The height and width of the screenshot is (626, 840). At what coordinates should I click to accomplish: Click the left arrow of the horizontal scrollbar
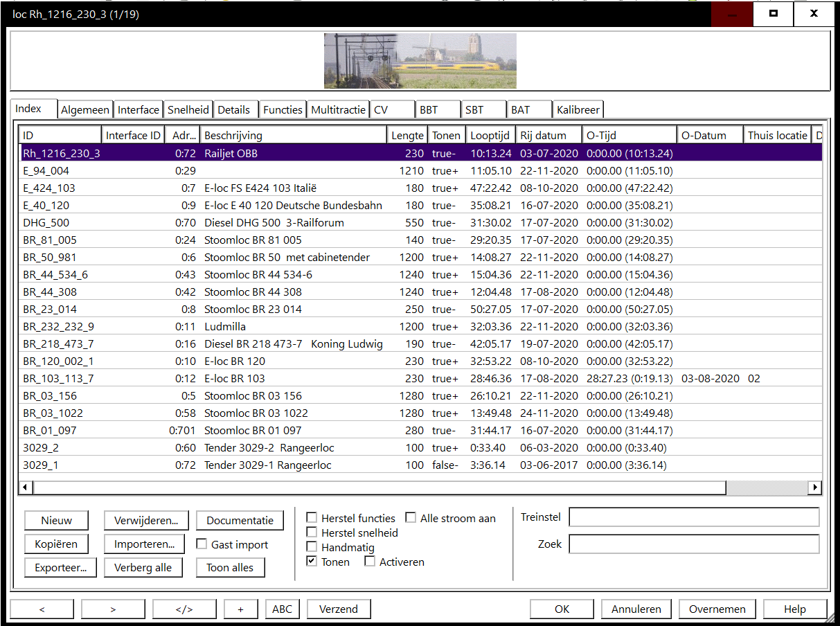(26, 488)
